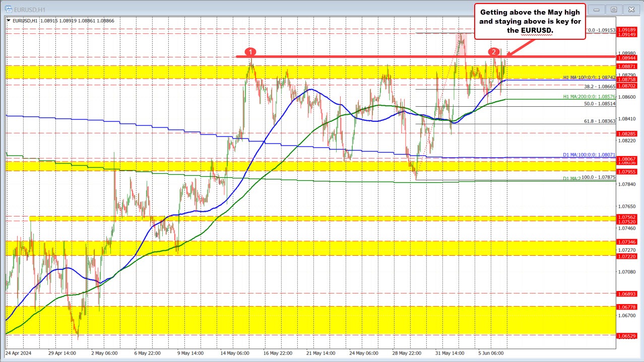Select the red circle marker labeled 1
The height and width of the screenshot is (362, 644).
(x=250, y=52)
